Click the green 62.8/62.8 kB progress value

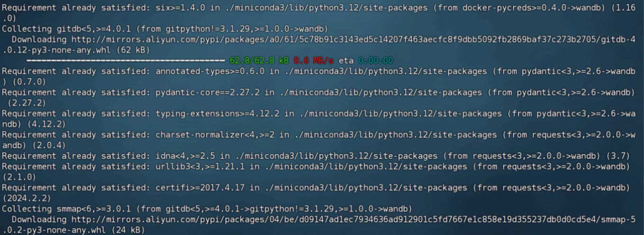259,61
